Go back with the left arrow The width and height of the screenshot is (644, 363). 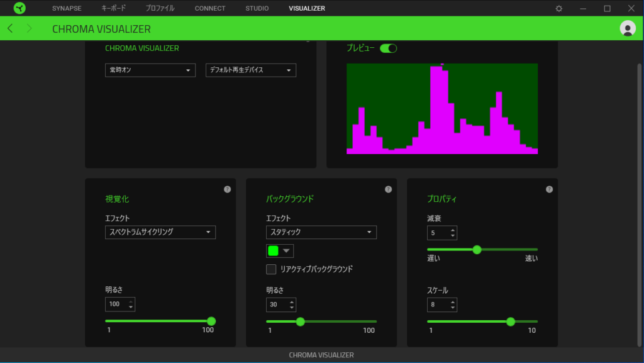[x=10, y=28]
